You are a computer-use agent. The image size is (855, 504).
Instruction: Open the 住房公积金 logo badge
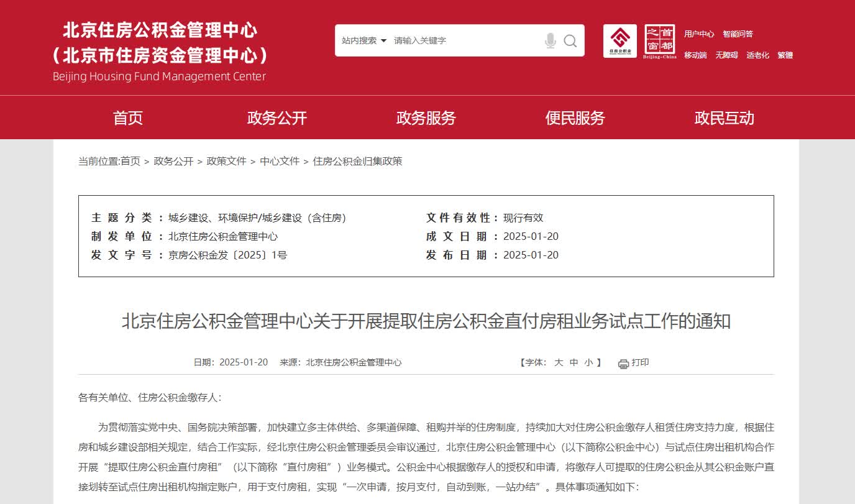[620, 41]
